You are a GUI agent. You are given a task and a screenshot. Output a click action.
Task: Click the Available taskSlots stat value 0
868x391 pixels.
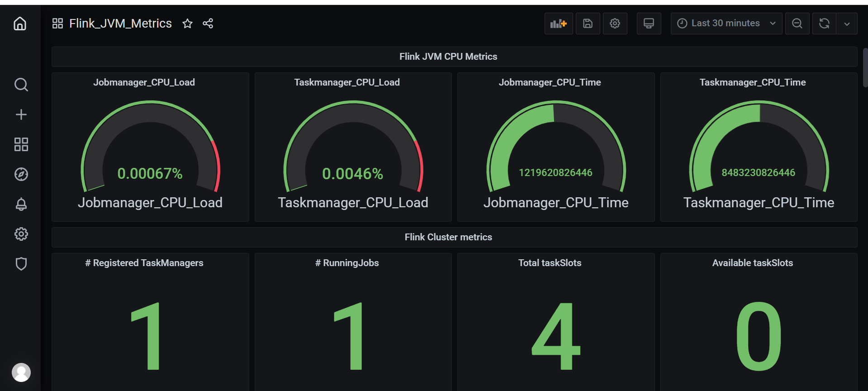[x=759, y=336]
